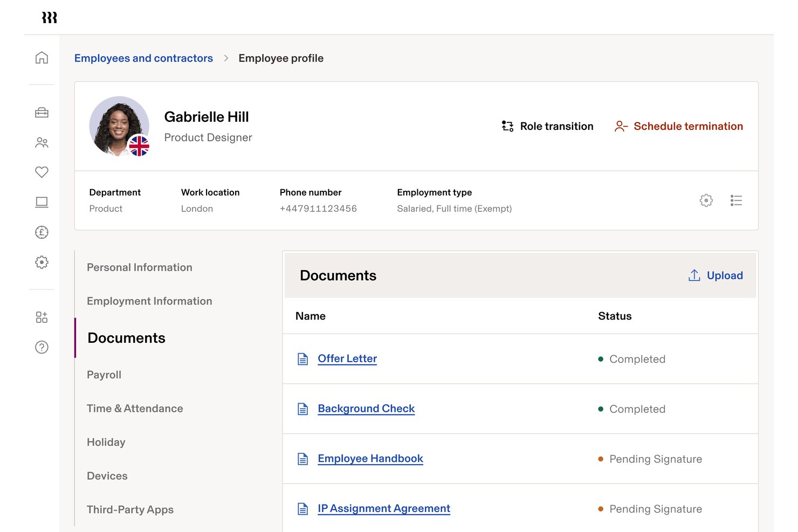
Task: Click the Employee profile breadcrumb text
Action: pyautogui.click(x=281, y=58)
